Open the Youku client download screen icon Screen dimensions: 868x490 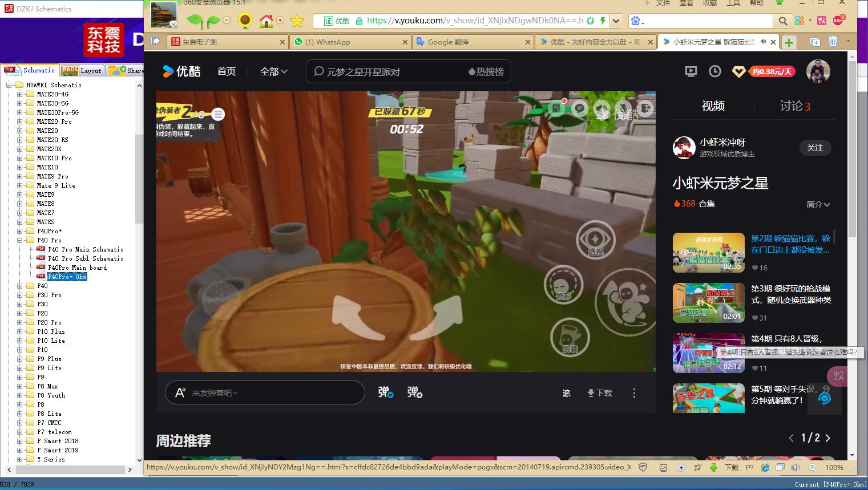coord(691,71)
